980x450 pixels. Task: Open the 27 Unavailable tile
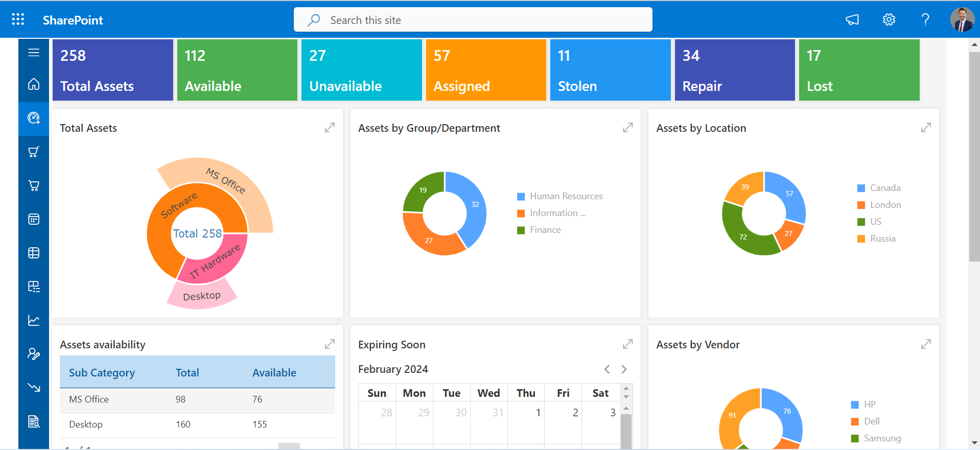[x=362, y=70]
